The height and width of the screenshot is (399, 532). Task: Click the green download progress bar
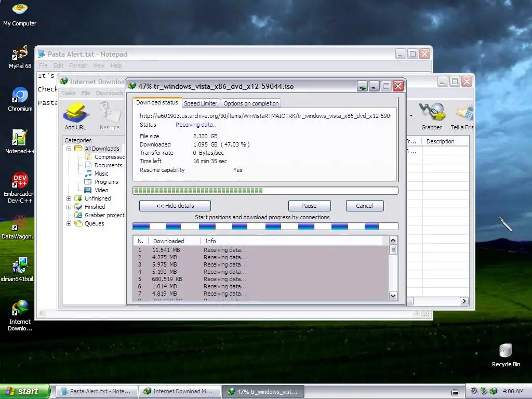tap(265, 191)
